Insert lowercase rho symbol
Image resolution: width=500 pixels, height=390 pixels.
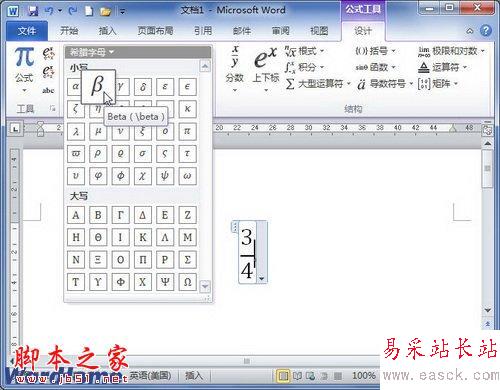(x=98, y=154)
